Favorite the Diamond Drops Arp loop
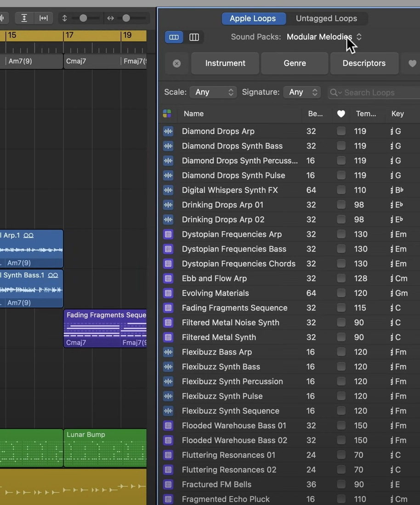The width and height of the screenshot is (420, 505). [341, 131]
